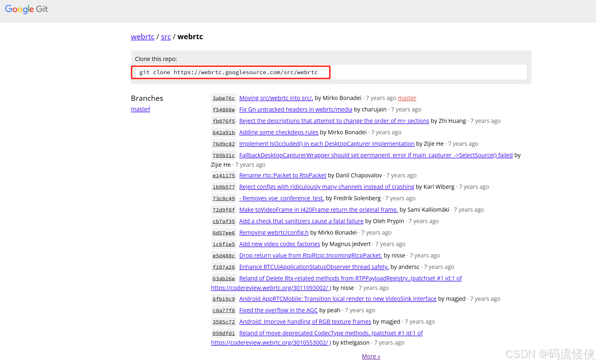Viewport: 596px width, 364px height.
Task: Open 'Enhance RTCUIApplicationStatusObserver thread safety' commit
Action: tap(314, 267)
